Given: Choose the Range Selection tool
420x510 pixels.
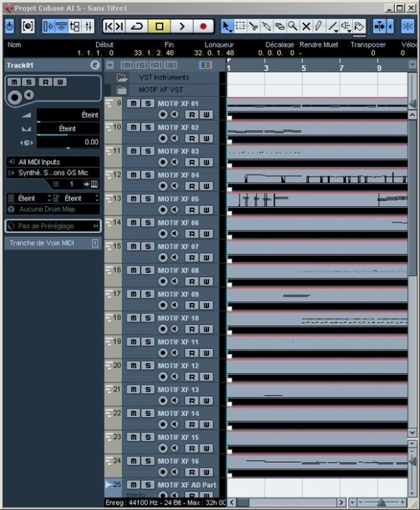Looking at the screenshot, I should 240,27.
